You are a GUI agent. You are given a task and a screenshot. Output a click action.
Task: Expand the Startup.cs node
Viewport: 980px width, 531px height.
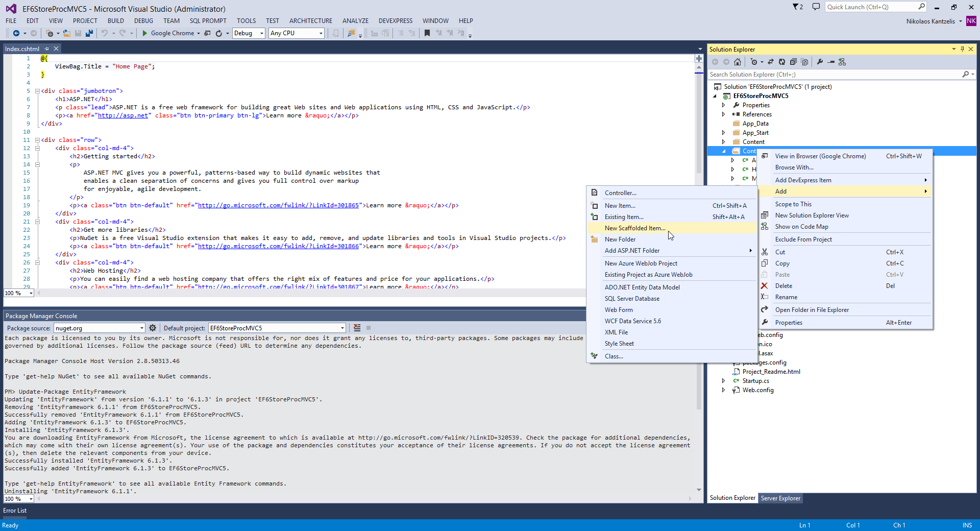(723, 381)
